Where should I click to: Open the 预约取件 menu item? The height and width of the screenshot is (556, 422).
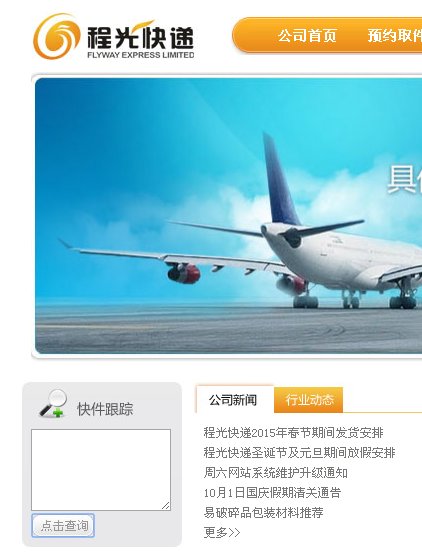[395, 36]
